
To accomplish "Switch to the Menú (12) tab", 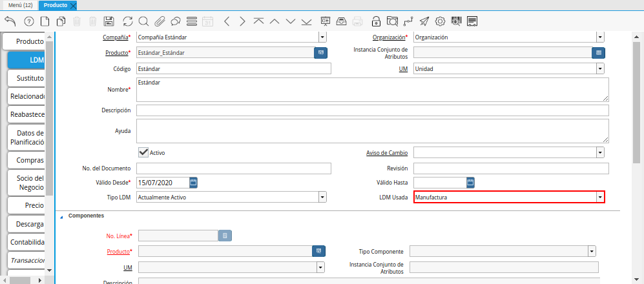I will [x=19, y=5].
